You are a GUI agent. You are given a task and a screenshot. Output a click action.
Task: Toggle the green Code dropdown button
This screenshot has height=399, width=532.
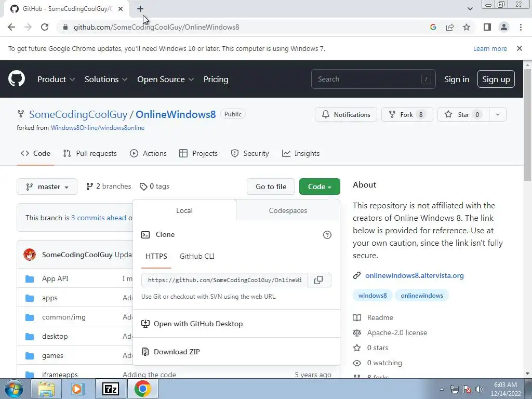point(320,187)
